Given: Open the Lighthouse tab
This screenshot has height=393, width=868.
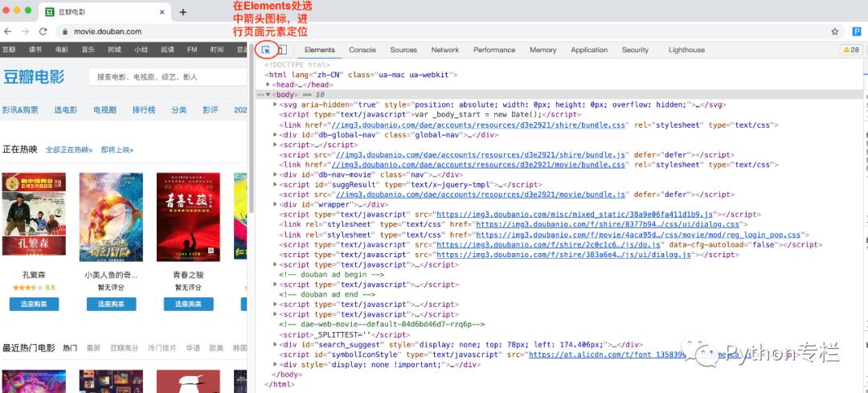Looking at the screenshot, I should pos(686,50).
